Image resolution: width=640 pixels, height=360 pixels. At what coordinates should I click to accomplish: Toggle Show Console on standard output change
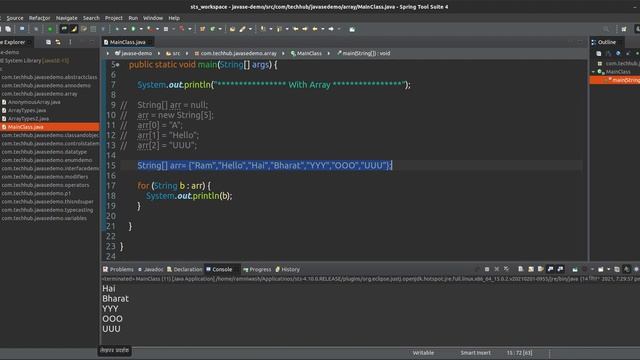550,269
